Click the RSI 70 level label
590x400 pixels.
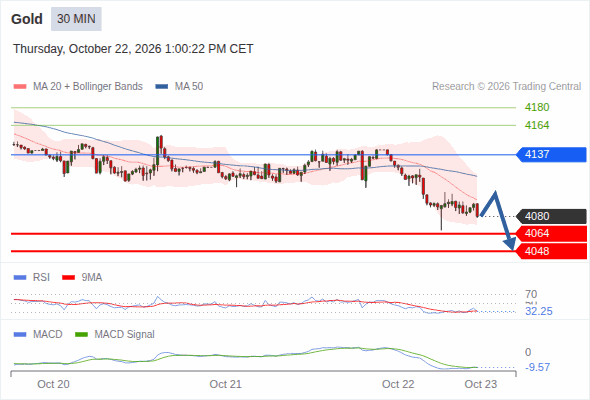click(531, 294)
